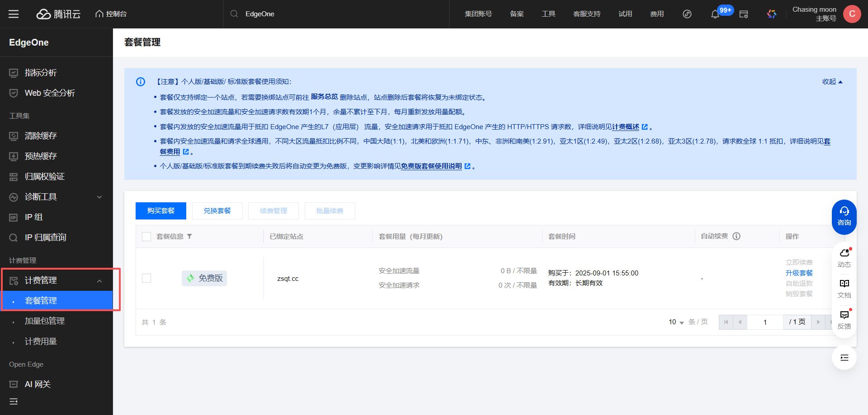Open the 咨询 support chat button
This screenshot has height=415, width=868.
(x=844, y=217)
